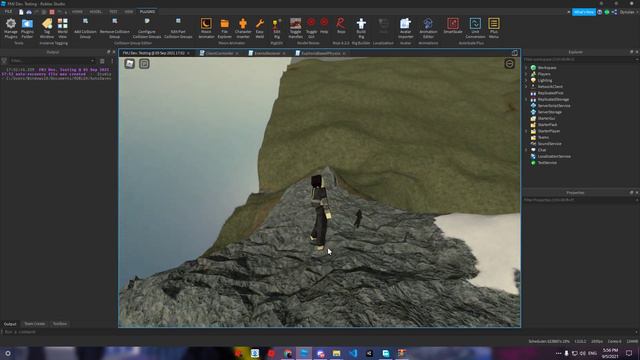Open Manage Plugins in the ribbon
The width and height of the screenshot is (640, 360).
click(11, 28)
